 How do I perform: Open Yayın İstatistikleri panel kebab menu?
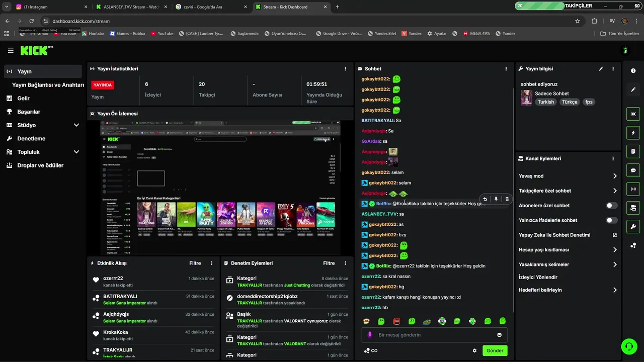point(345,69)
